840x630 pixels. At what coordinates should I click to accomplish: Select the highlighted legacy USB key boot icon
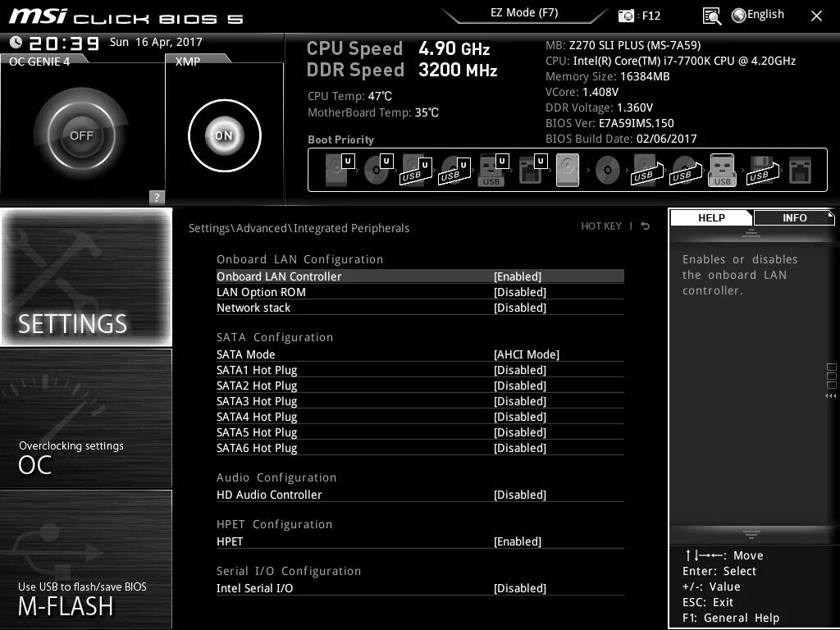point(722,170)
